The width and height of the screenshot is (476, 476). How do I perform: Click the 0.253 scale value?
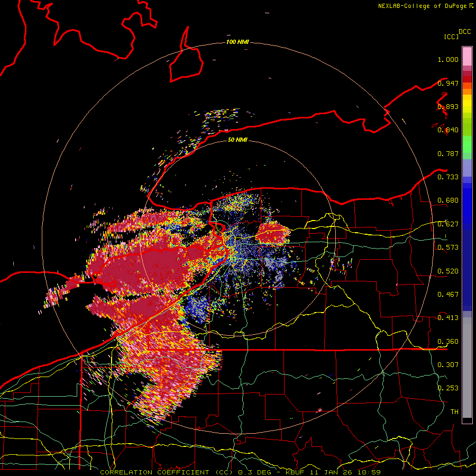pyautogui.click(x=448, y=388)
